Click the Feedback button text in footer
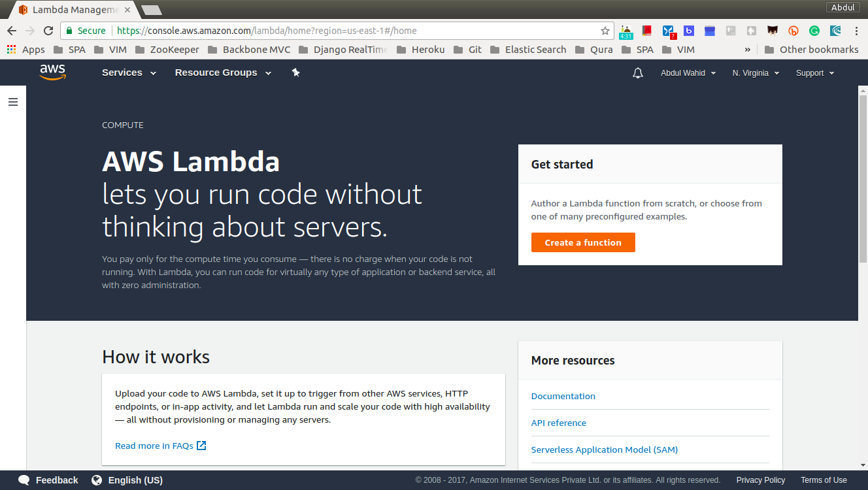Image resolution: width=868 pixels, height=490 pixels. tap(57, 480)
